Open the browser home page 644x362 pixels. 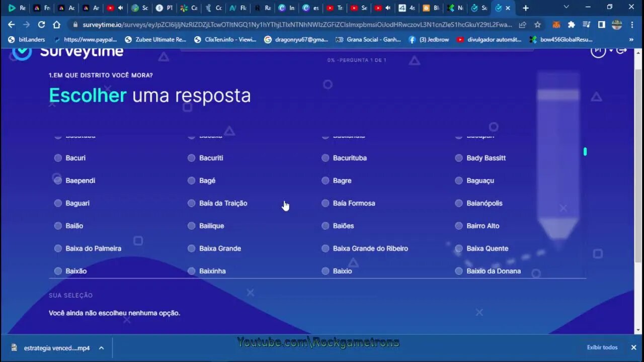[x=56, y=25]
